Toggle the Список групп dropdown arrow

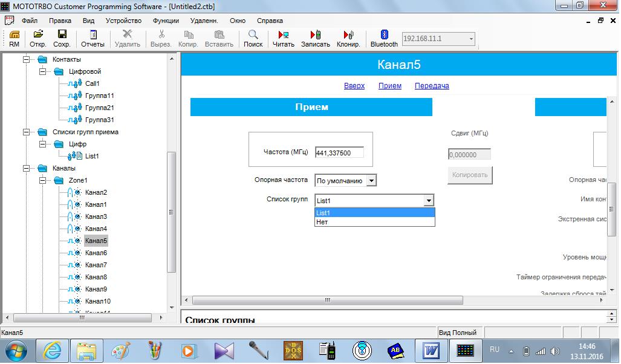429,201
